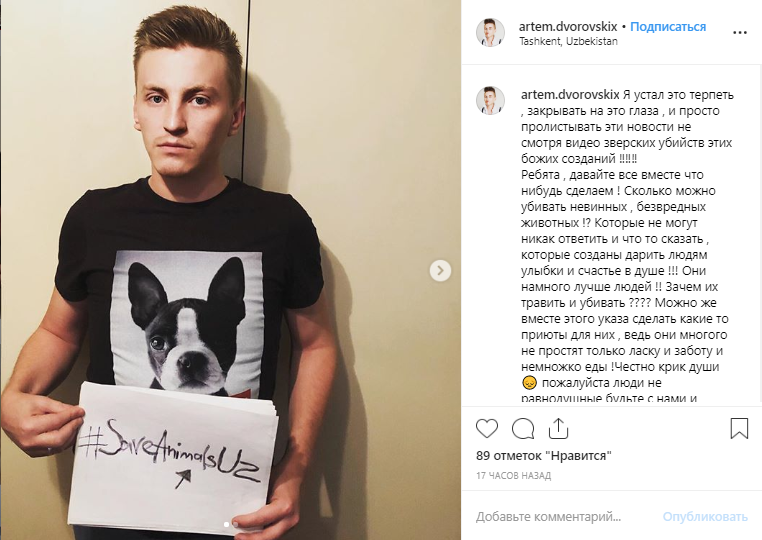The width and height of the screenshot is (762, 540).
Task: Open artem.dvorovskix username in the header
Action: [568, 27]
